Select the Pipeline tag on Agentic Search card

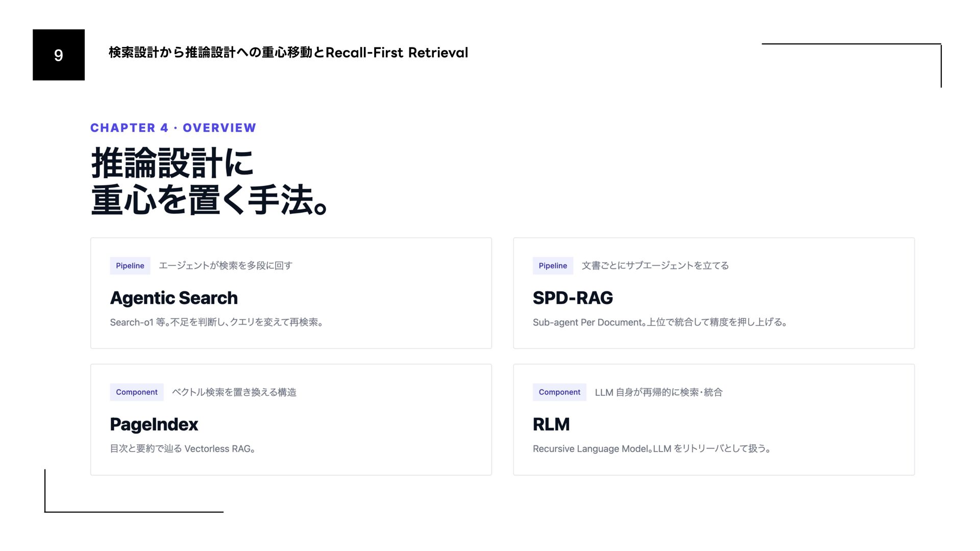(130, 266)
